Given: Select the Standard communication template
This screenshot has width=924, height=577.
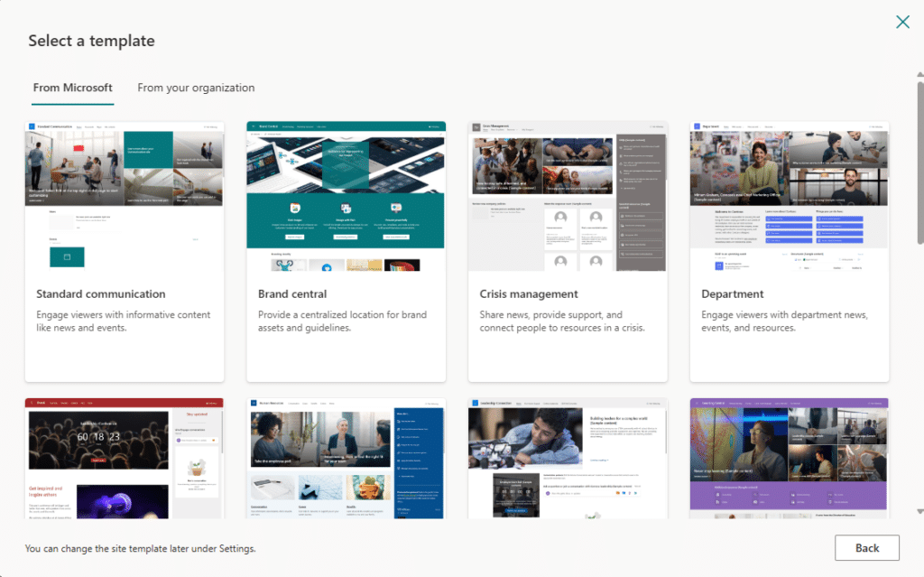Looking at the screenshot, I should click(x=124, y=250).
